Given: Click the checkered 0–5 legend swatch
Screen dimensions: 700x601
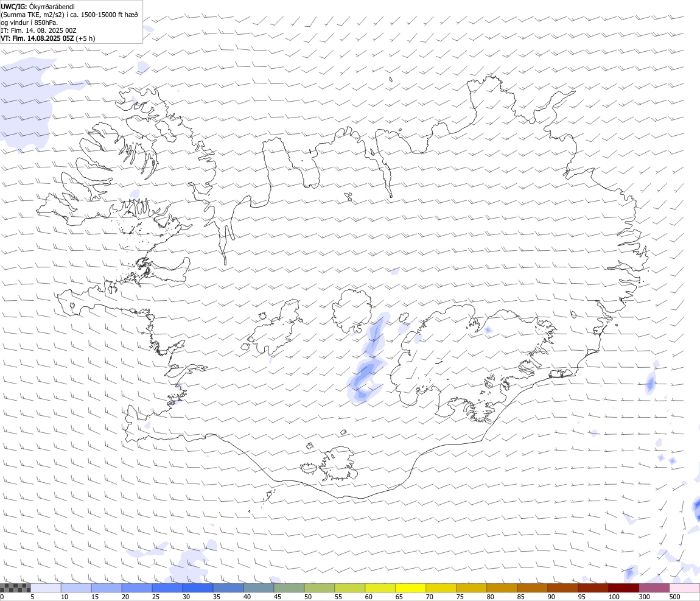Looking at the screenshot, I should coord(15,588).
